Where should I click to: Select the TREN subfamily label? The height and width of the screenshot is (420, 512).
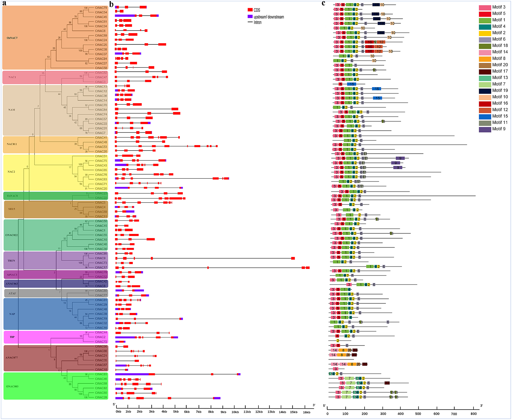[11, 261]
